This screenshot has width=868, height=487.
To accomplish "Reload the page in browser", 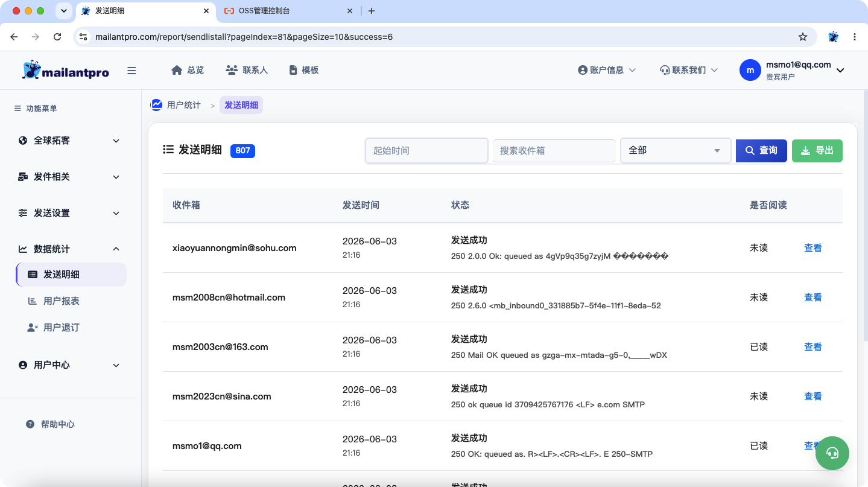I will pyautogui.click(x=57, y=37).
